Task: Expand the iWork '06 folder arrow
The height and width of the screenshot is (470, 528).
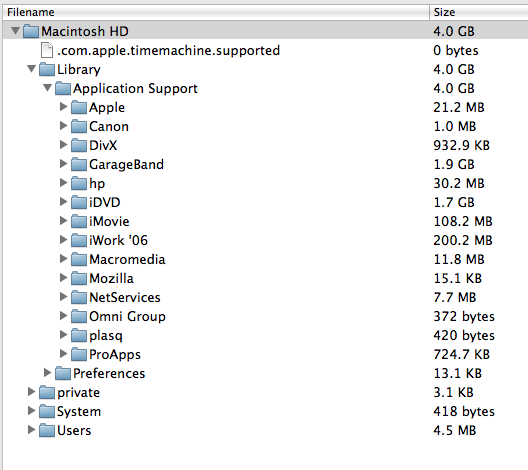Action: [x=63, y=240]
